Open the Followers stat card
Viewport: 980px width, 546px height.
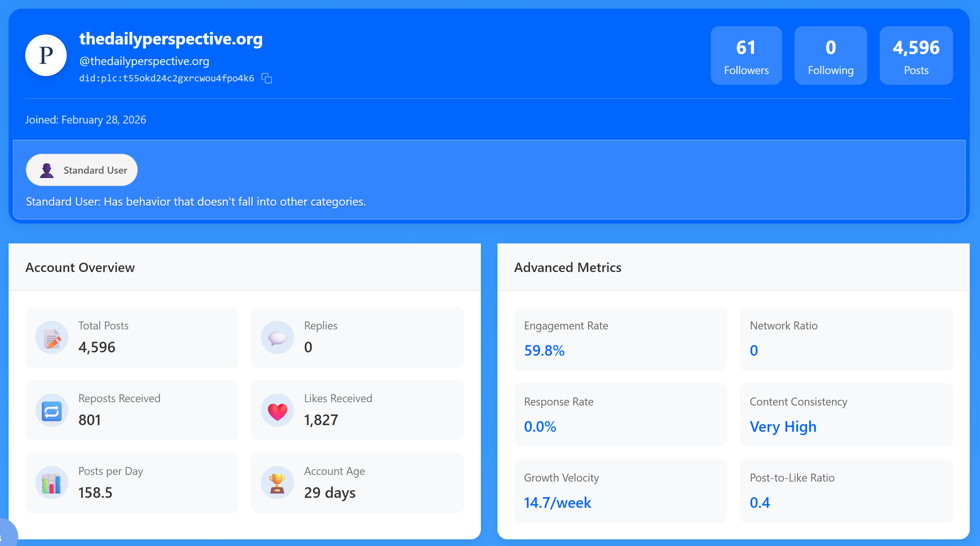746,55
